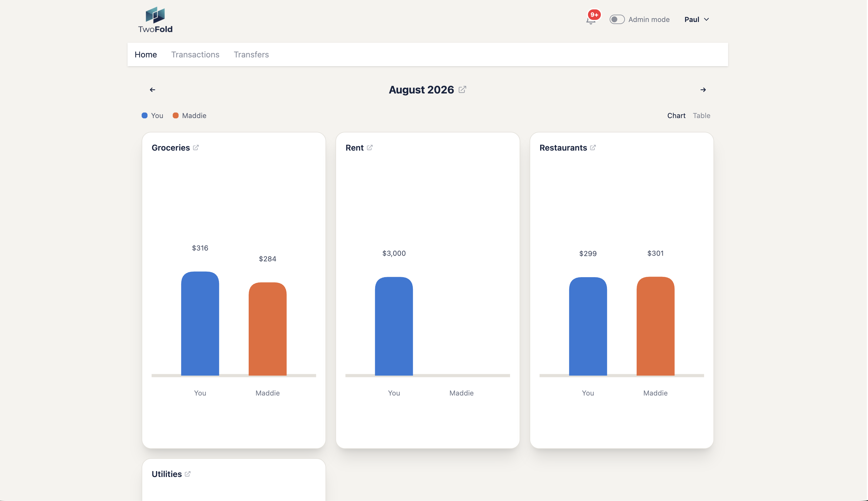Click the orange Maddie legend dot
868x501 pixels.
pyautogui.click(x=176, y=116)
